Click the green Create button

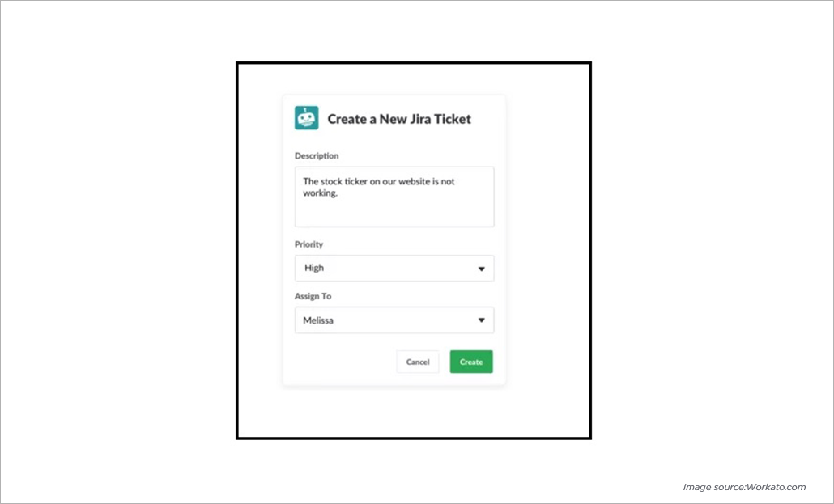471,362
